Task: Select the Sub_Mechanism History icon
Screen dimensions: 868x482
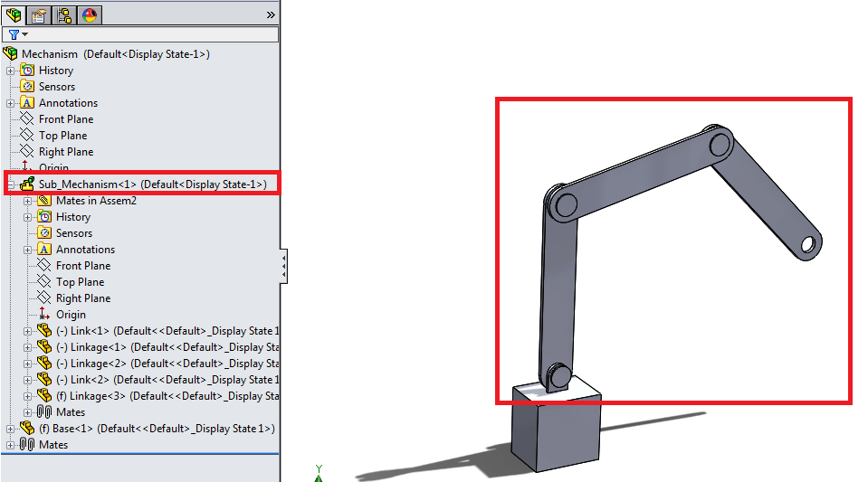Action: (x=44, y=216)
